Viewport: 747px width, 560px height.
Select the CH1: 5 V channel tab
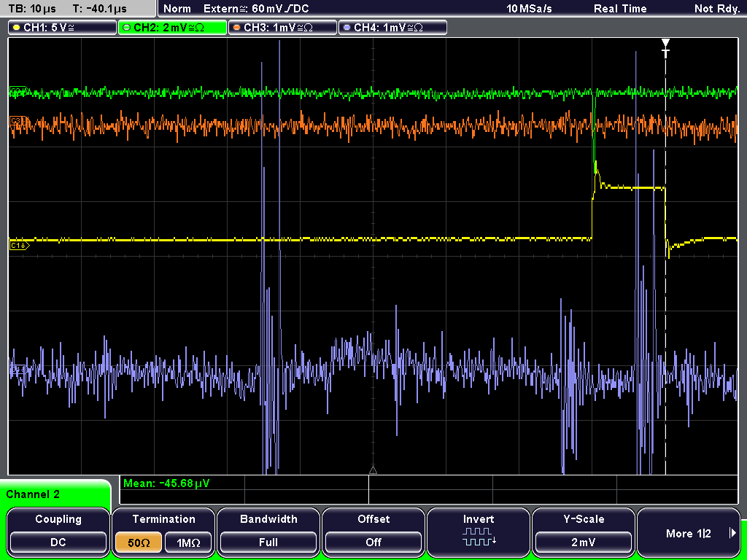tap(63, 28)
